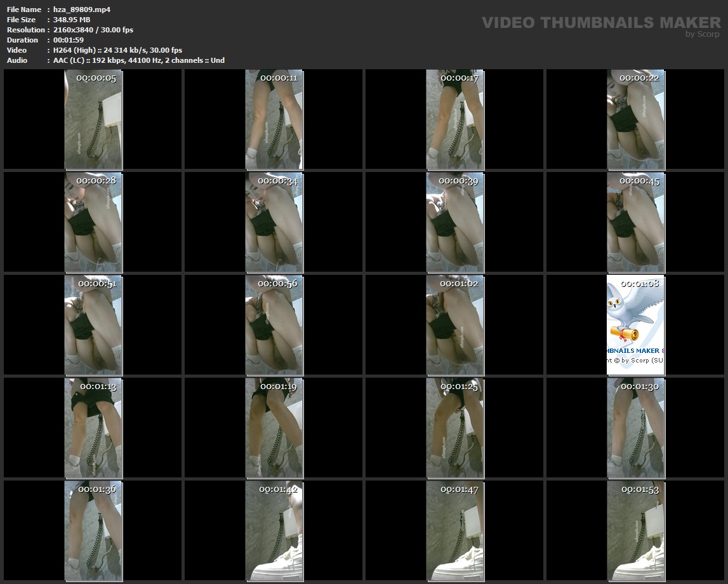Screen dimensions: 728x584
Task: Click the timestamp 00:01:47
Action: [x=459, y=489]
